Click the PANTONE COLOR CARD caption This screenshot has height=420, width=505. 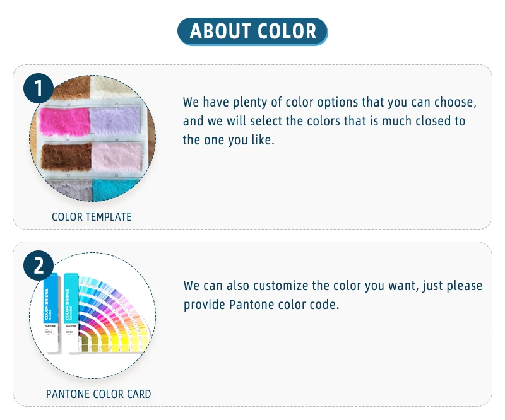coord(98,394)
